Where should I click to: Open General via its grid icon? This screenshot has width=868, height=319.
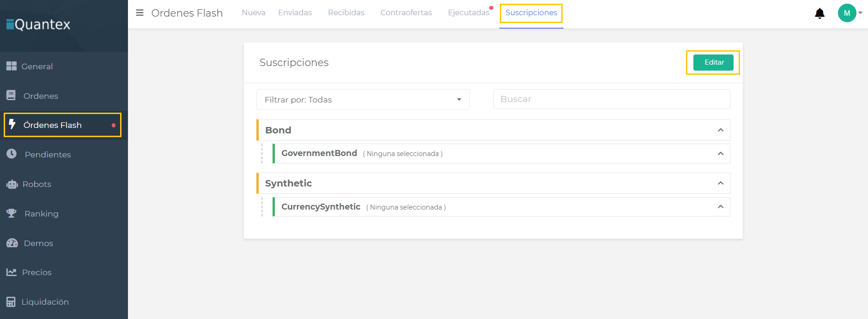click(x=12, y=66)
